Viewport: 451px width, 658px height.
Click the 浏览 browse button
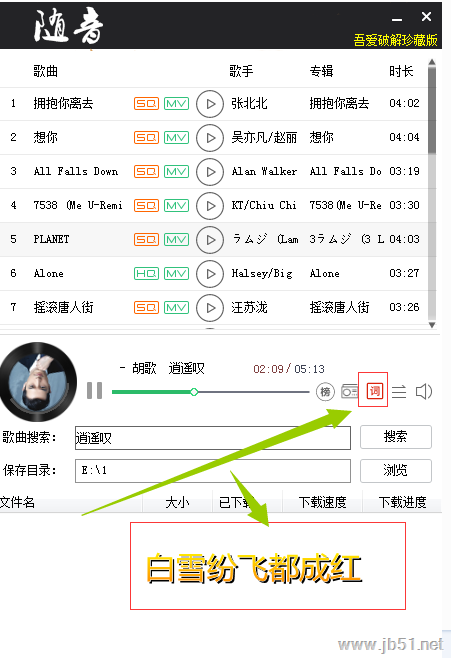click(396, 470)
